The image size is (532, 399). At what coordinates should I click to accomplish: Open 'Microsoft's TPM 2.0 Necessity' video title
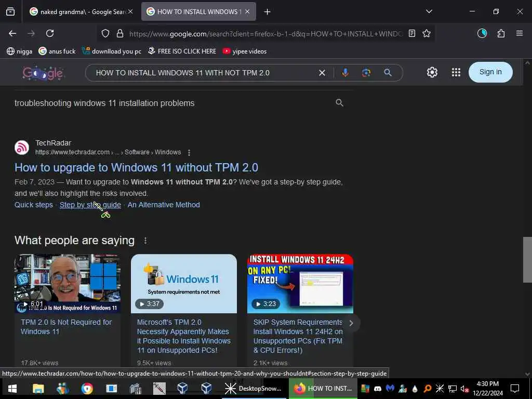point(183,336)
